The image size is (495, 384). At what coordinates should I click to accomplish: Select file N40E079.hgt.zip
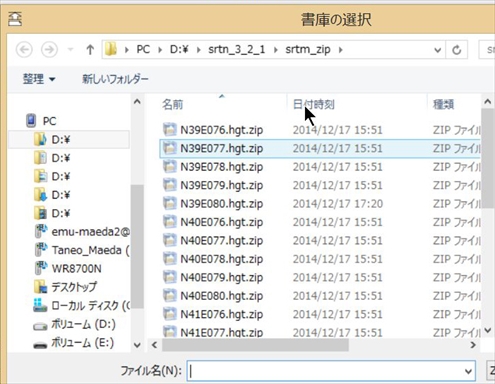(x=222, y=277)
